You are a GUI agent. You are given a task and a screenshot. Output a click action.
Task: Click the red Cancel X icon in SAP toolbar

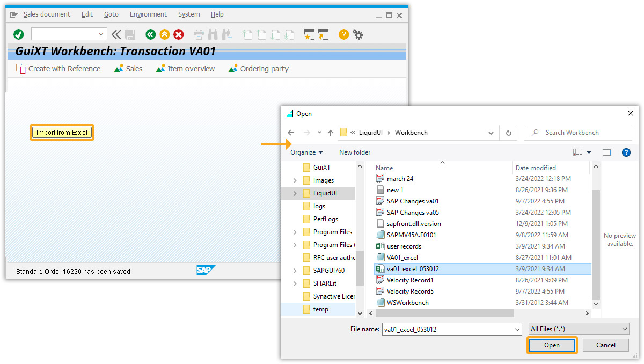(x=179, y=34)
